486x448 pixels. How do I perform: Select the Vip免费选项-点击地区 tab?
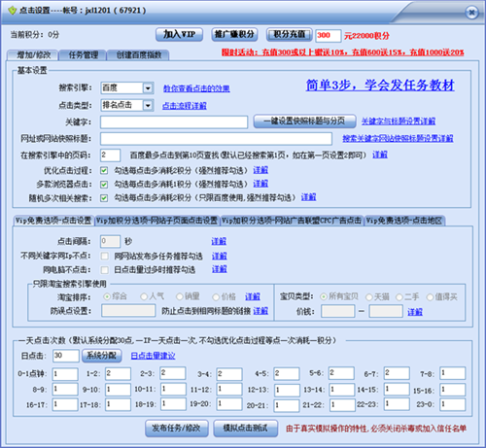pyautogui.click(x=405, y=221)
